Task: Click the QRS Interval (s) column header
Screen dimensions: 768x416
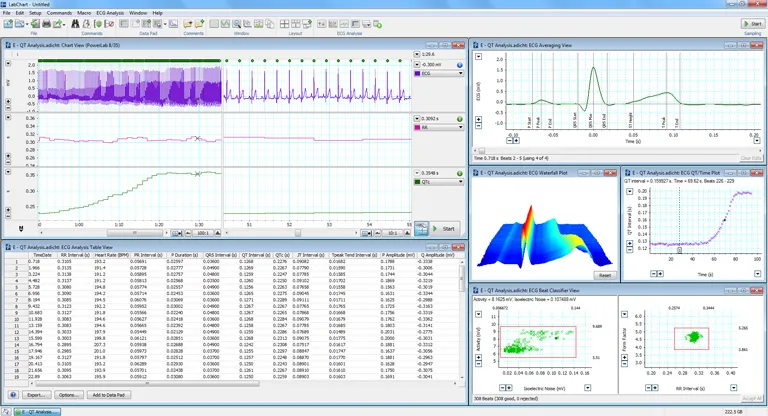Action: pyautogui.click(x=220, y=255)
